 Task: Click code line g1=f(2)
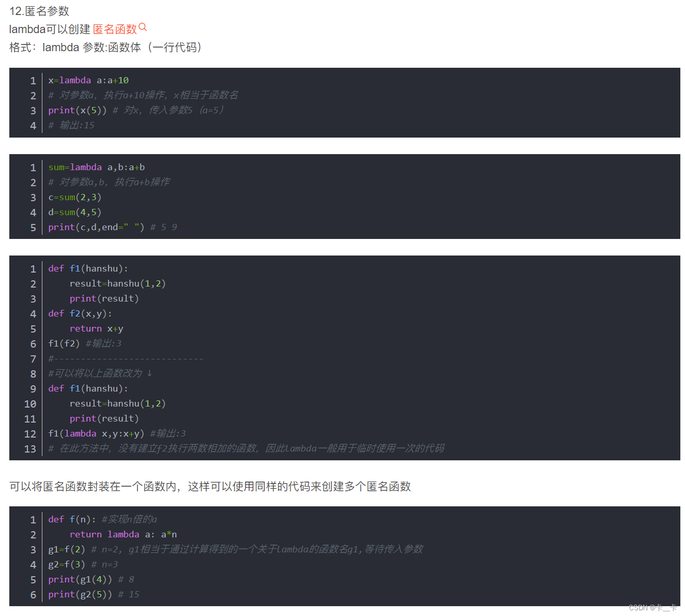pyautogui.click(x=67, y=550)
